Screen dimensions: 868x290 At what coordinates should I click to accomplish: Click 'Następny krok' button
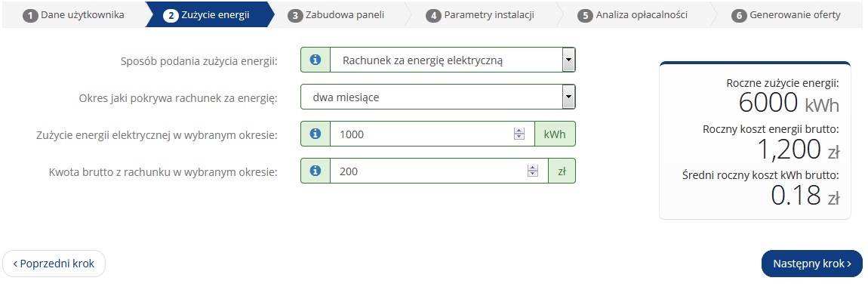point(812,264)
